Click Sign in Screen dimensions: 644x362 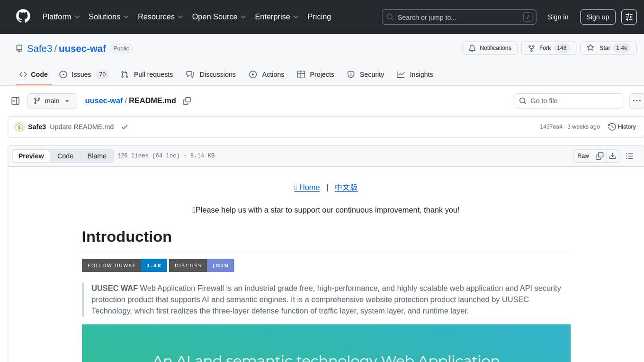(558, 17)
